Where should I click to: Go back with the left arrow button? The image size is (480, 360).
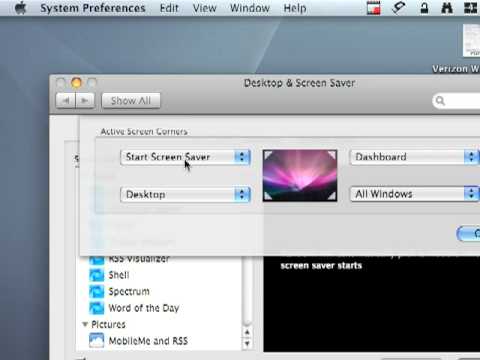click(x=66, y=100)
